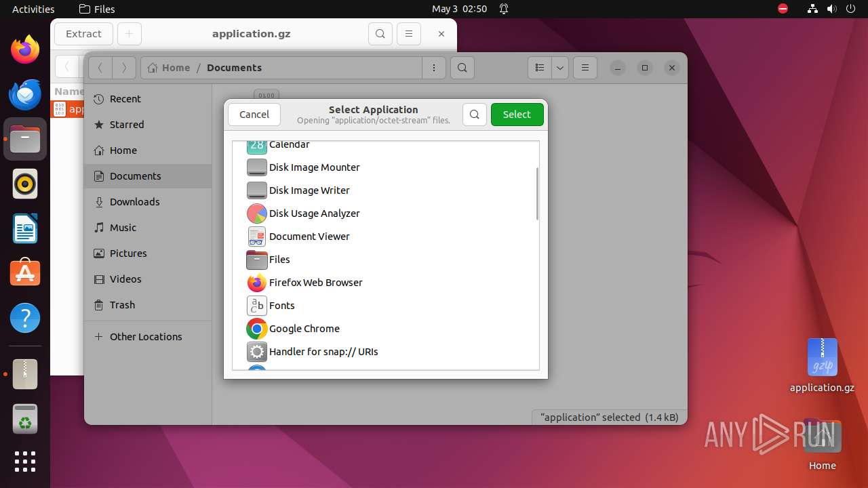
Task: Open the Activities overview
Action: pyautogui.click(x=33, y=9)
